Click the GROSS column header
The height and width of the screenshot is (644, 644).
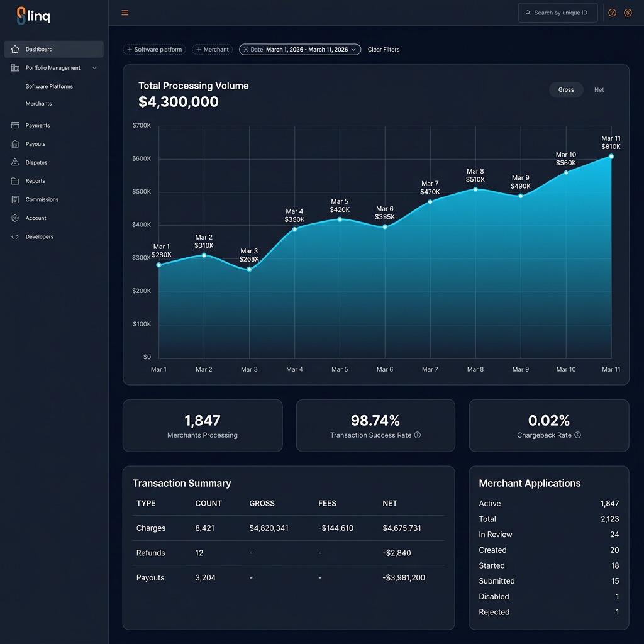pyautogui.click(x=262, y=504)
